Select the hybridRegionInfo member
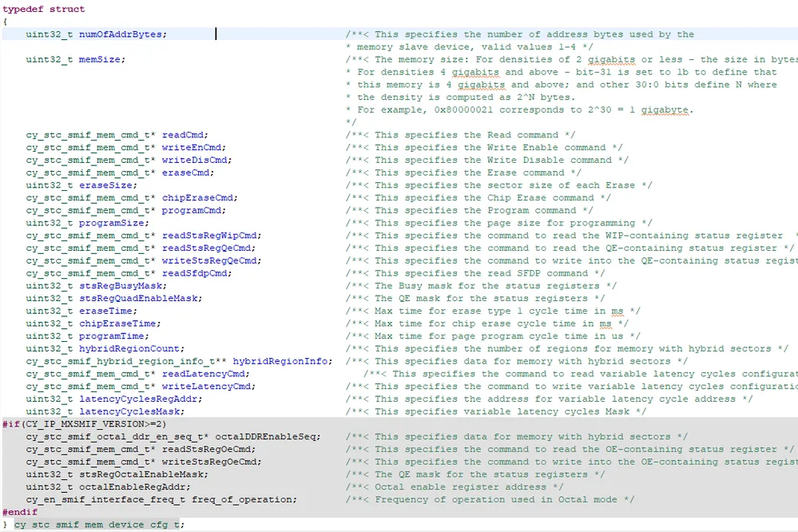The image size is (798, 532). 280,361
